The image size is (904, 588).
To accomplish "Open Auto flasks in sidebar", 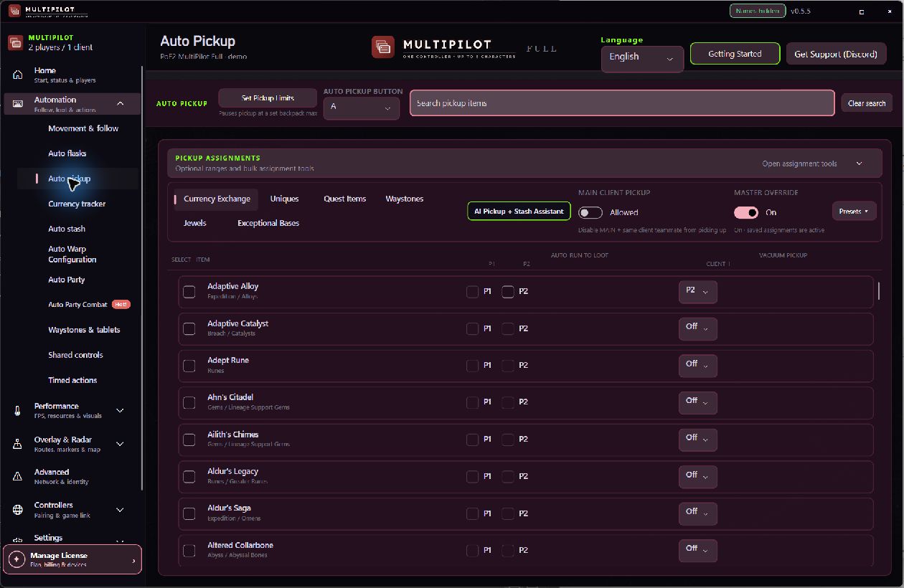I will pyautogui.click(x=67, y=154).
